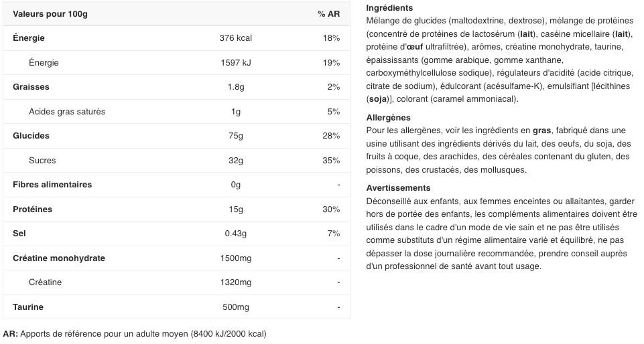The height and width of the screenshot is (344, 644).
Task: Select the 'Allergènes' section heading
Action: click(x=389, y=118)
